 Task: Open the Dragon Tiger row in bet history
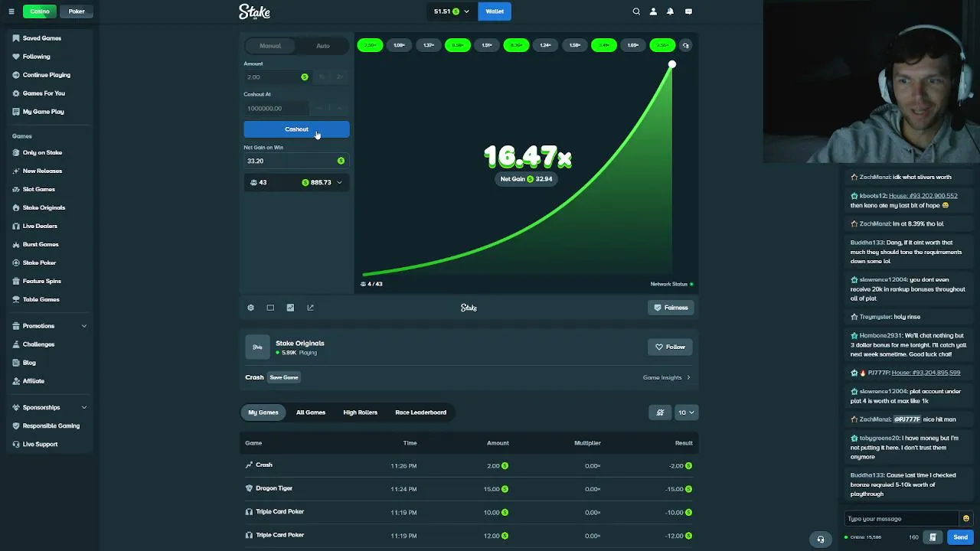[x=469, y=488]
